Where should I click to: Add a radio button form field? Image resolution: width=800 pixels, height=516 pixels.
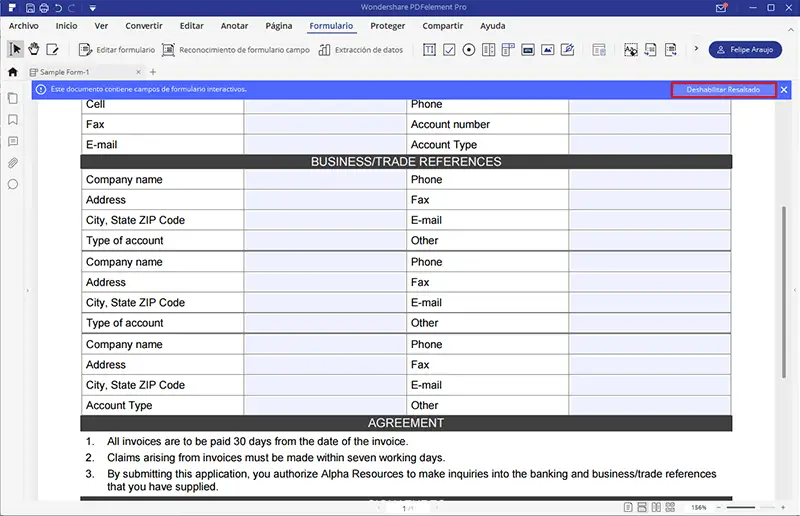click(x=468, y=50)
